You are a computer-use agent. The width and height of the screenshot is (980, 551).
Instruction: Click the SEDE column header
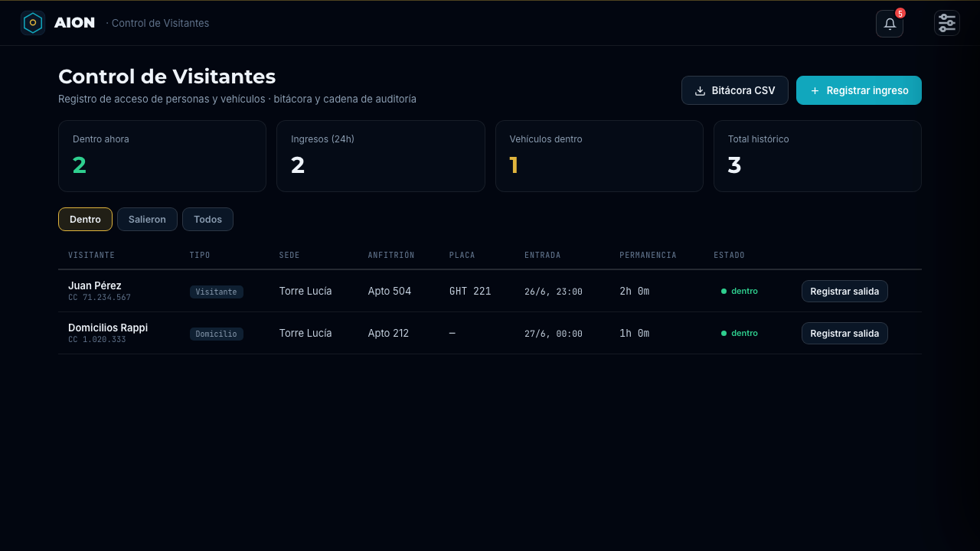(x=289, y=256)
